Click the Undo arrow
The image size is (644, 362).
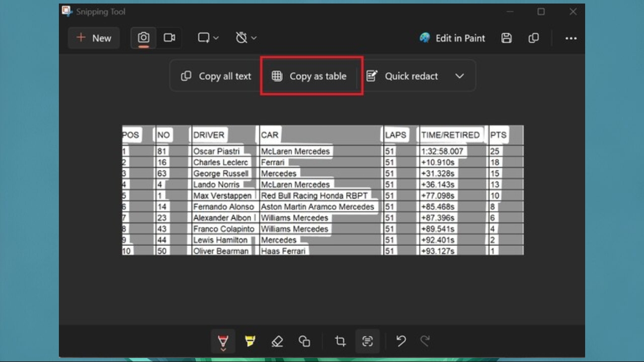pyautogui.click(x=401, y=341)
